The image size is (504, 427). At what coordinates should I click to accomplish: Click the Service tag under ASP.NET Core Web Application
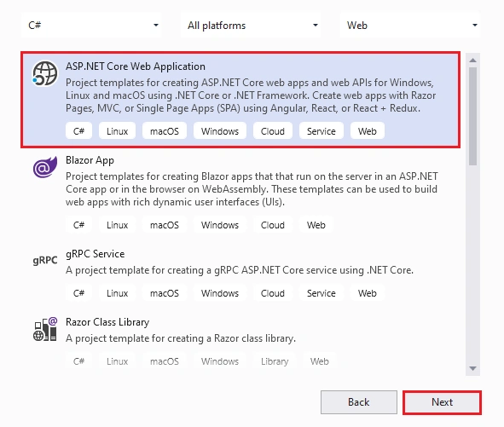pos(322,130)
